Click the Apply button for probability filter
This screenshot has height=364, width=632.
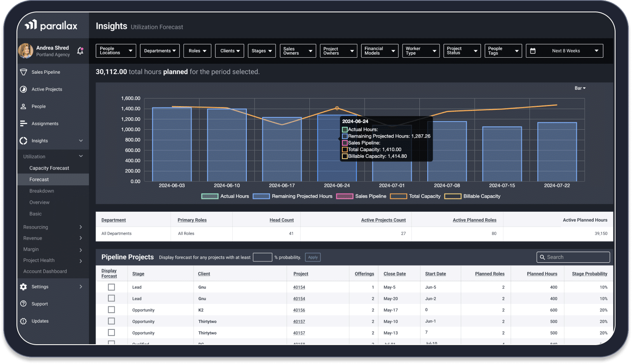[312, 257]
